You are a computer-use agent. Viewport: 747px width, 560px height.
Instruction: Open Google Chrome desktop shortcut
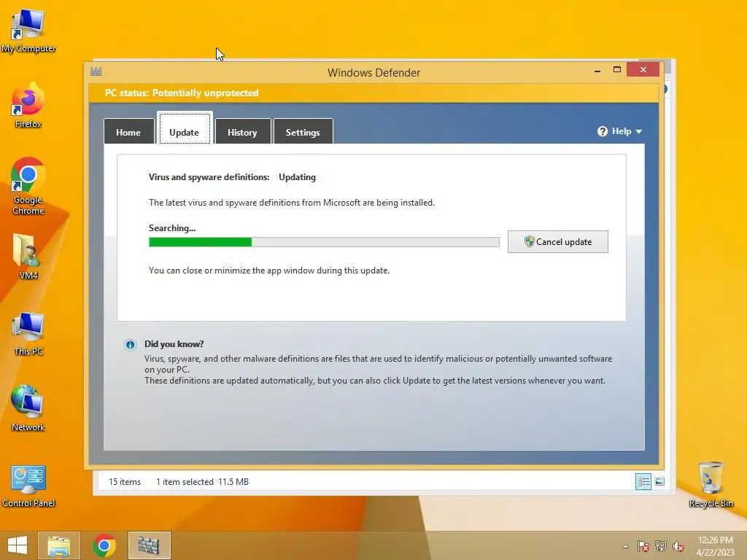28,186
